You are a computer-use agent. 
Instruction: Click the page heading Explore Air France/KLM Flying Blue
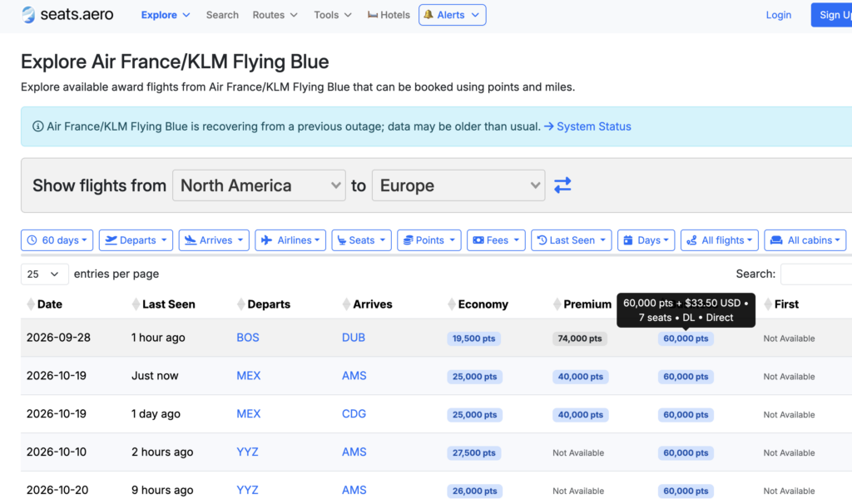coord(175,62)
